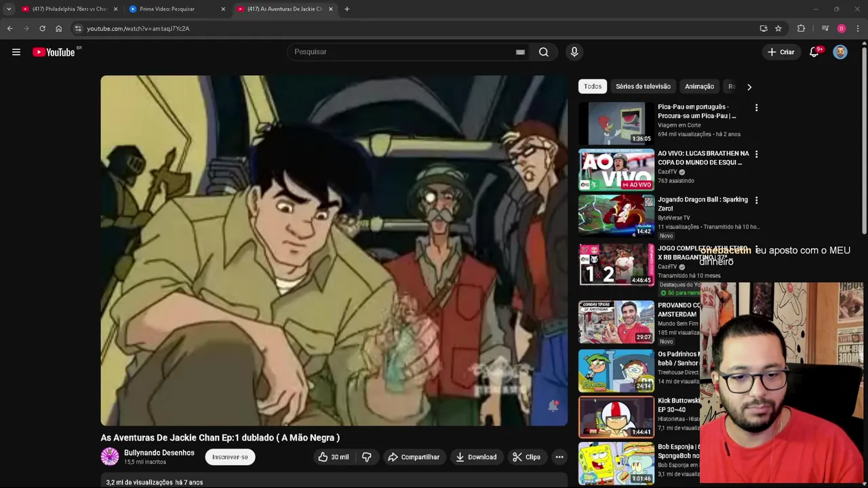Viewport: 868px width, 488px height.
Task: Open more actions ellipsis below video
Action: coord(559,457)
